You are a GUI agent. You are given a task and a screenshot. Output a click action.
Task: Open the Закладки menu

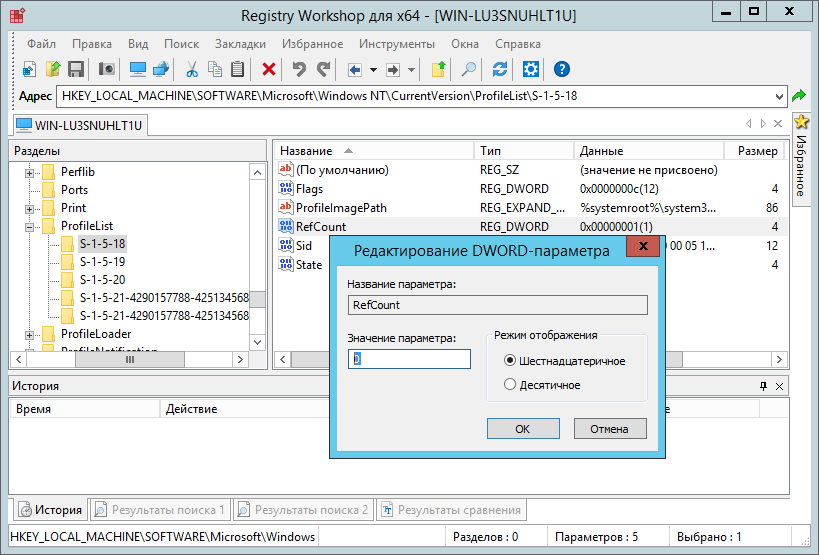click(x=240, y=44)
